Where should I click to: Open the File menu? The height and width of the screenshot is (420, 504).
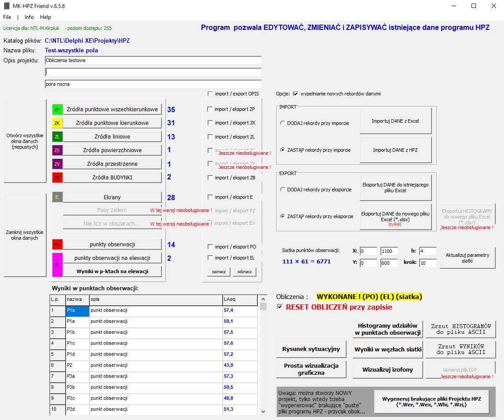click(7, 17)
